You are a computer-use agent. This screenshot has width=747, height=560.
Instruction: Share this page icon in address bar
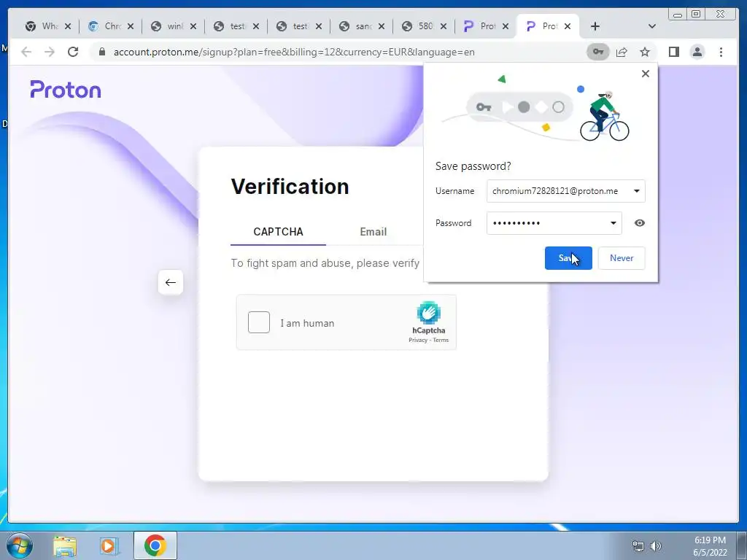(622, 52)
